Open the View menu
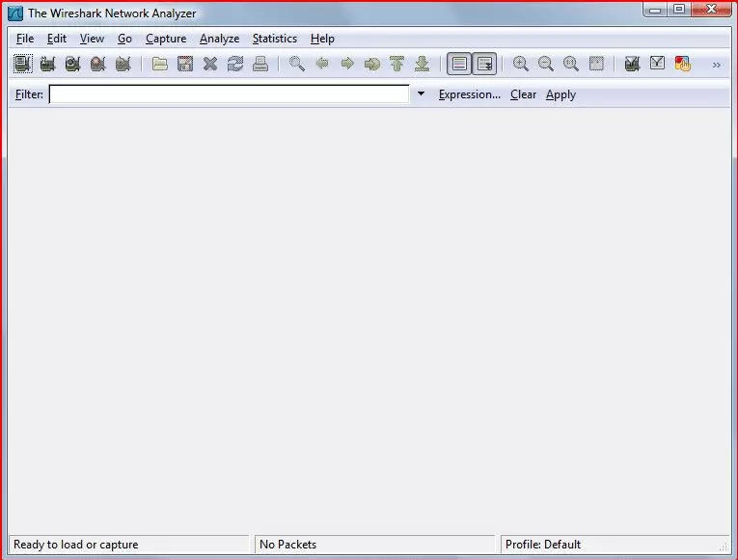Screen dimensions: 738x560 coord(92,39)
